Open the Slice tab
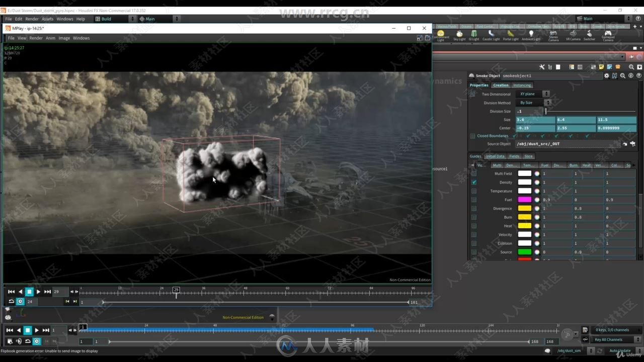The height and width of the screenshot is (362, 644). pos(528,156)
